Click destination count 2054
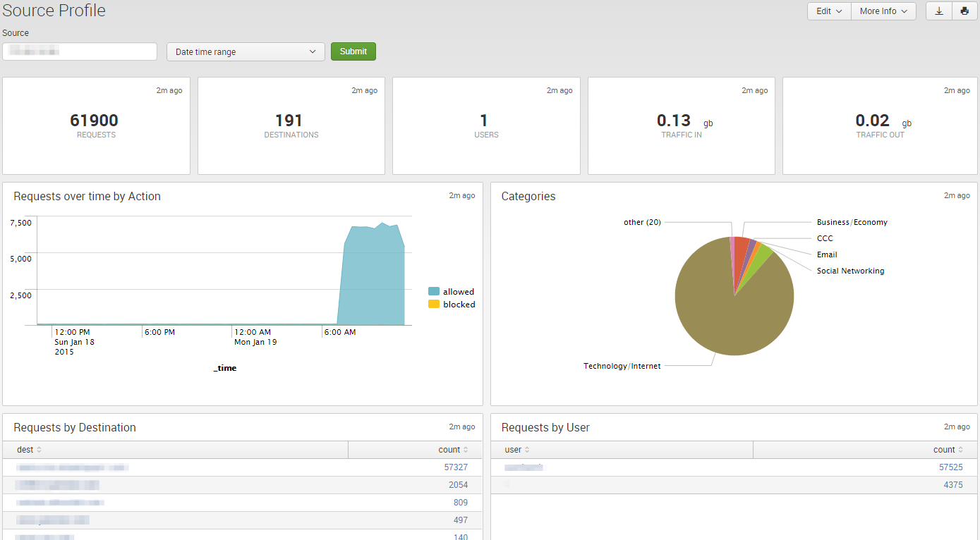 458,485
